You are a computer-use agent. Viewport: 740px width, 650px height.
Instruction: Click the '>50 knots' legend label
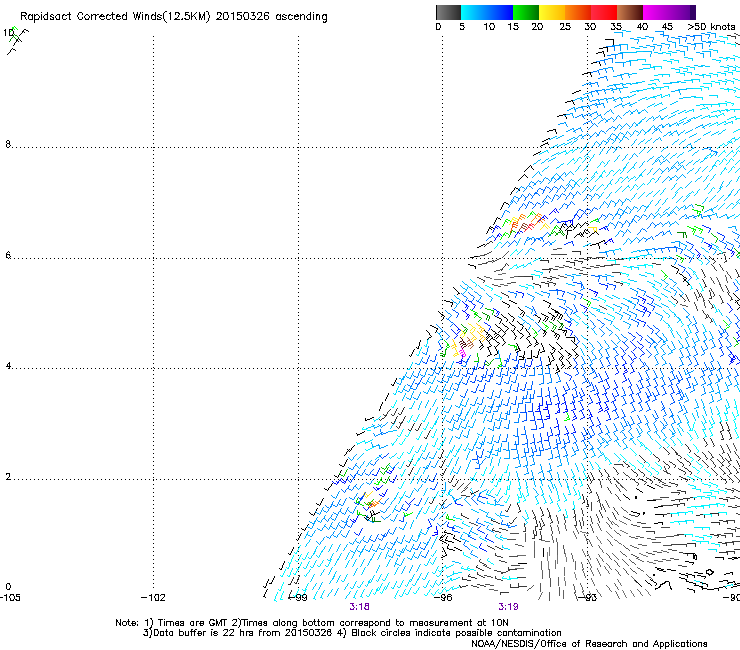point(711,27)
